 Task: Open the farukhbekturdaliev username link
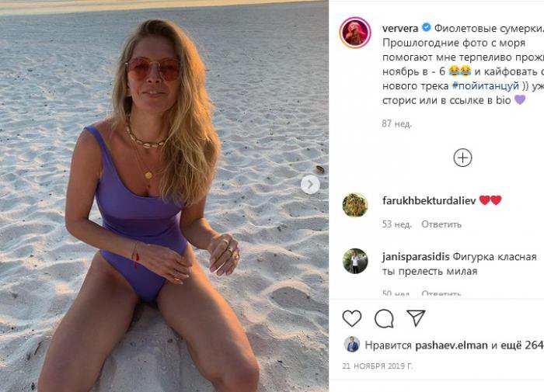[428, 200]
